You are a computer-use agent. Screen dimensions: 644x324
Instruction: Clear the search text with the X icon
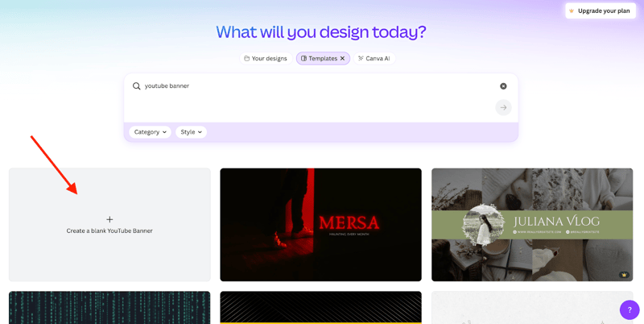coord(503,86)
